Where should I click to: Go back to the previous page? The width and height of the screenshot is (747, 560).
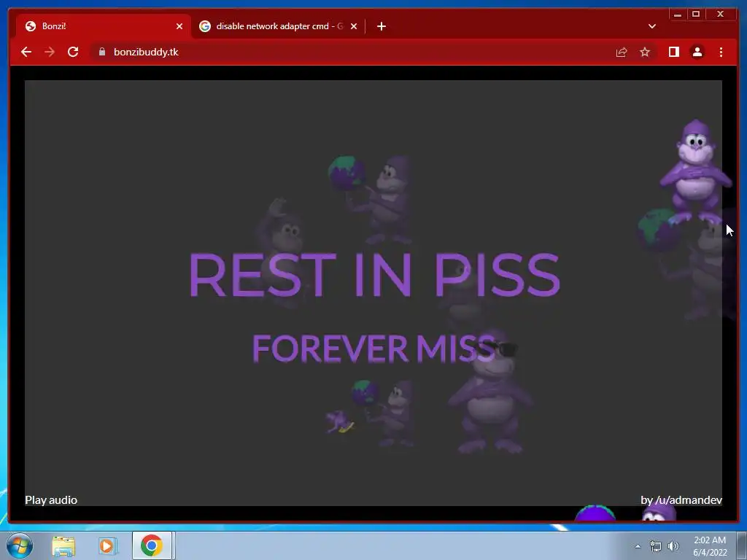click(26, 52)
